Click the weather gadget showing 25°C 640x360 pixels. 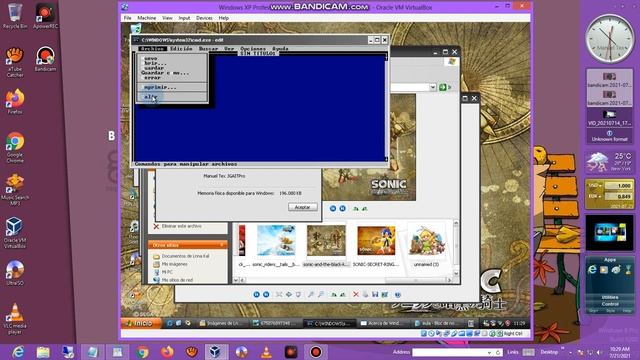coord(610,162)
